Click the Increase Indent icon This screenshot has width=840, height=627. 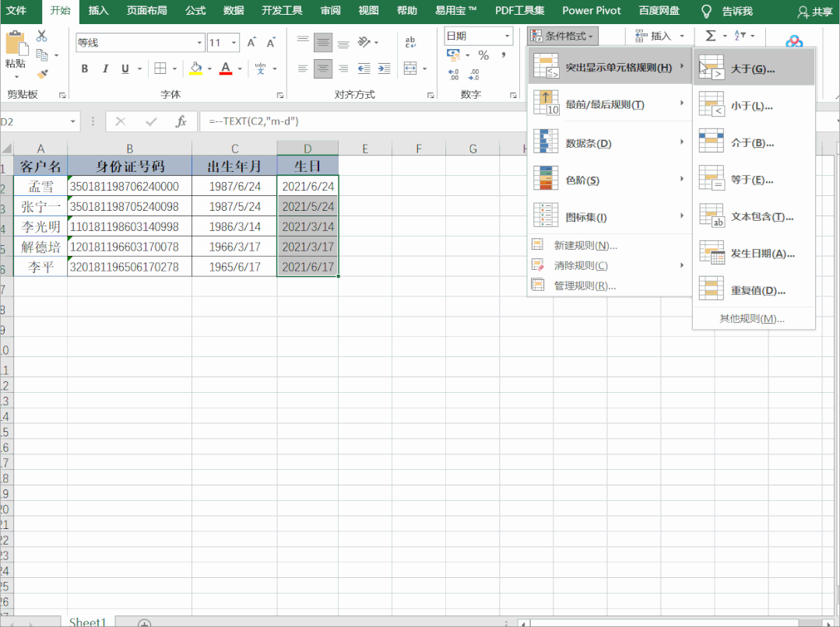(384, 68)
